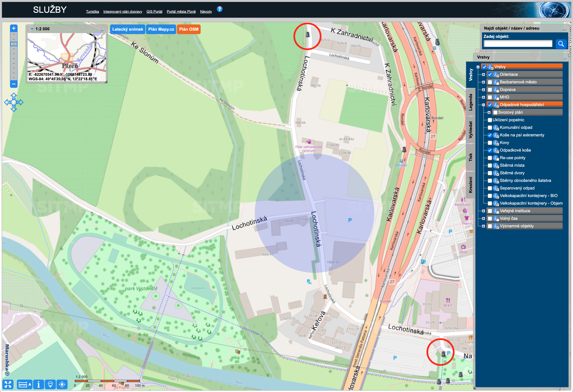Open the Vyhledat side tab
Screen dimensions: 573x392
(x=470, y=130)
